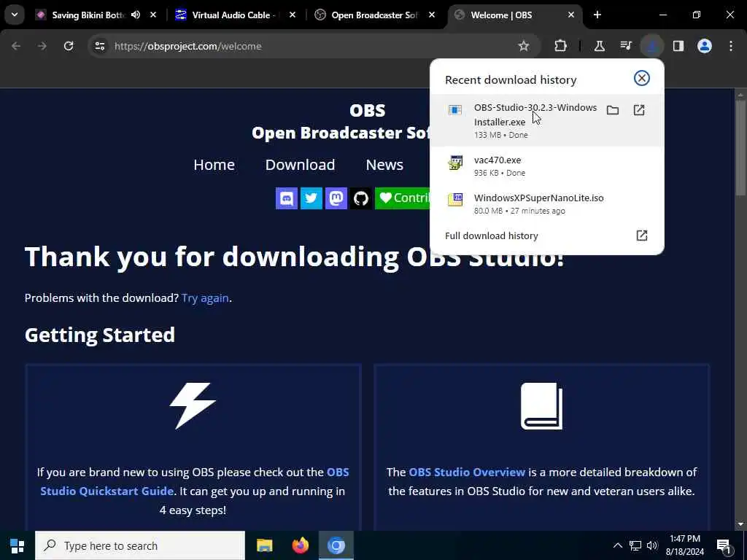View site information icon in address bar
The width and height of the screenshot is (747, 560).
pos(99,46)
